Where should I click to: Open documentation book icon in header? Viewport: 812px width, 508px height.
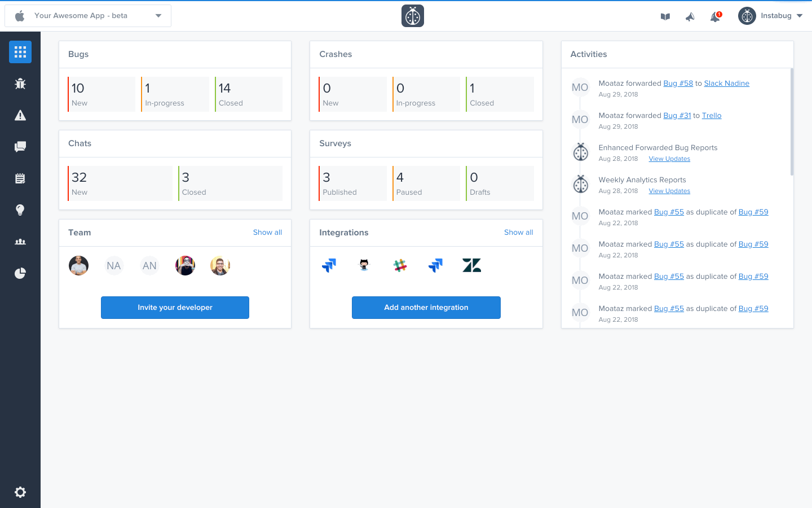(665, 16)
